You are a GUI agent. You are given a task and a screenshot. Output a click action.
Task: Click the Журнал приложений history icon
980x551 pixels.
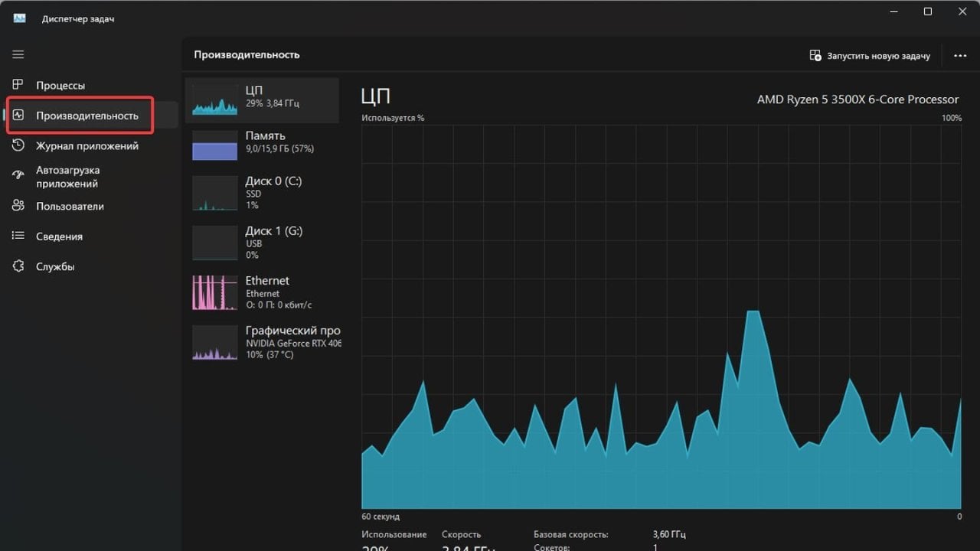[18, 145]
